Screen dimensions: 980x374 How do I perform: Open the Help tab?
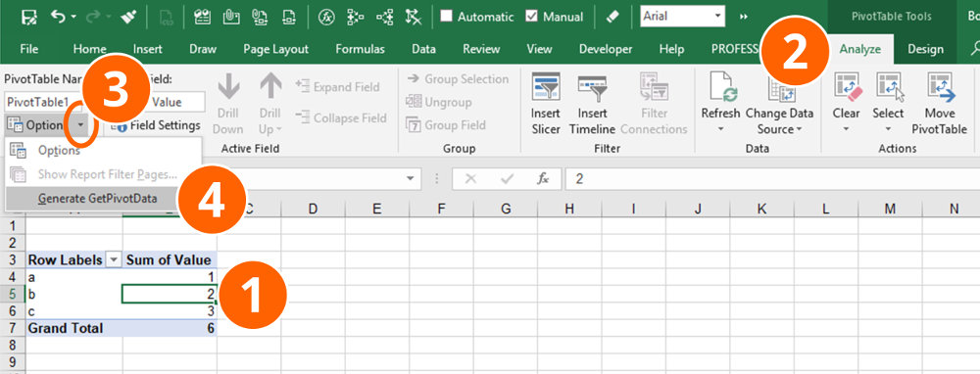tap(672, 49)
